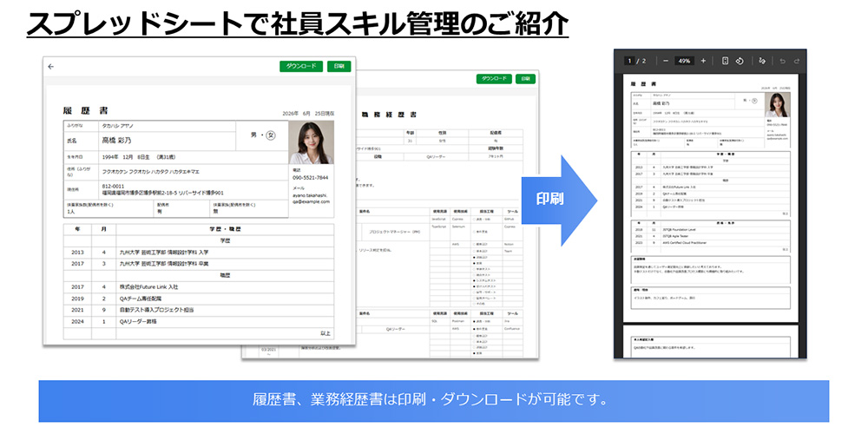Click the phone number 090-5521-7844
Image resolution: width=868 pixels, height=427 pixels.
pyautogui.click(x=311, y=178)
